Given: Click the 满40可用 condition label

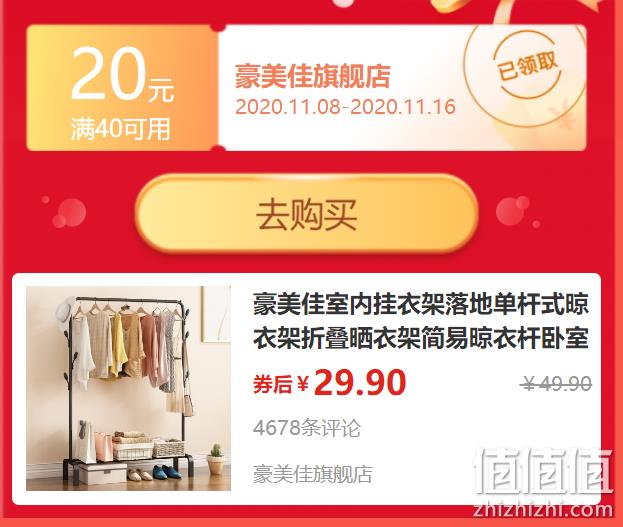Looking at the screenshot, I should point(121,128).
